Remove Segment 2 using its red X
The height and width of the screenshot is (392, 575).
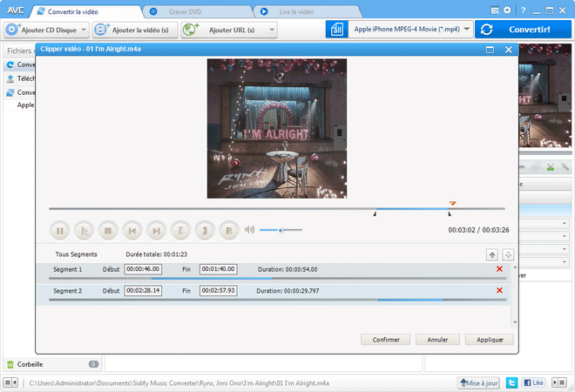tap(499, 291)
